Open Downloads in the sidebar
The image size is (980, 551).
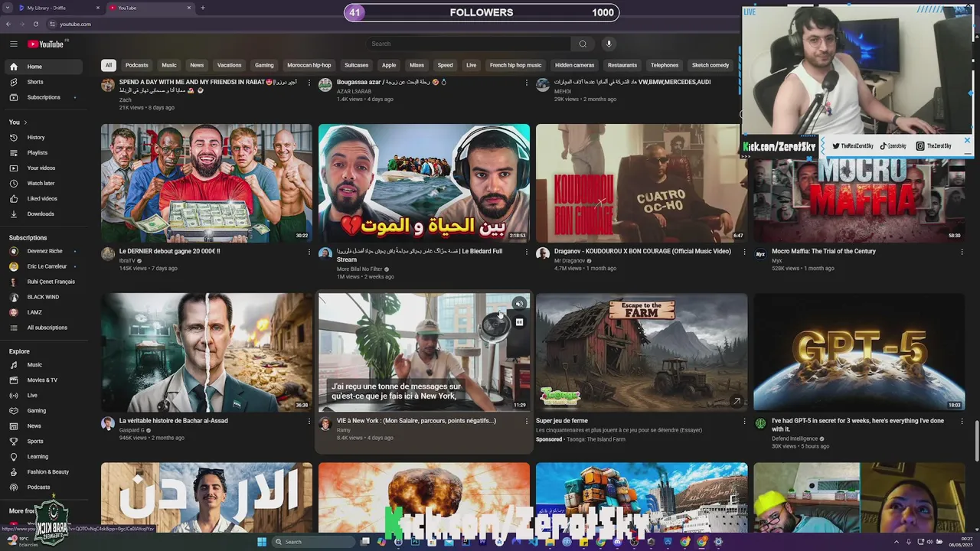44,214
